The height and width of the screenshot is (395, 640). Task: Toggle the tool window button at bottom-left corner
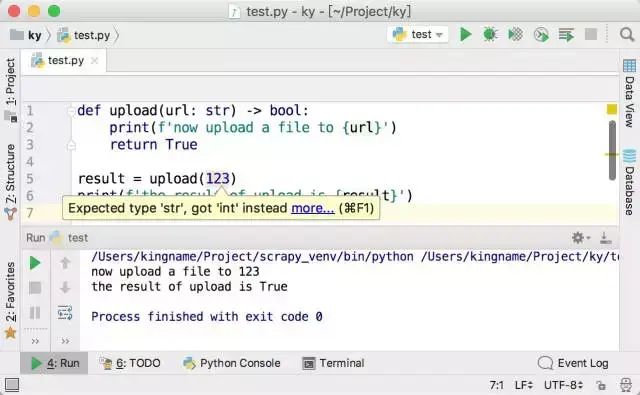coord(12,385)
